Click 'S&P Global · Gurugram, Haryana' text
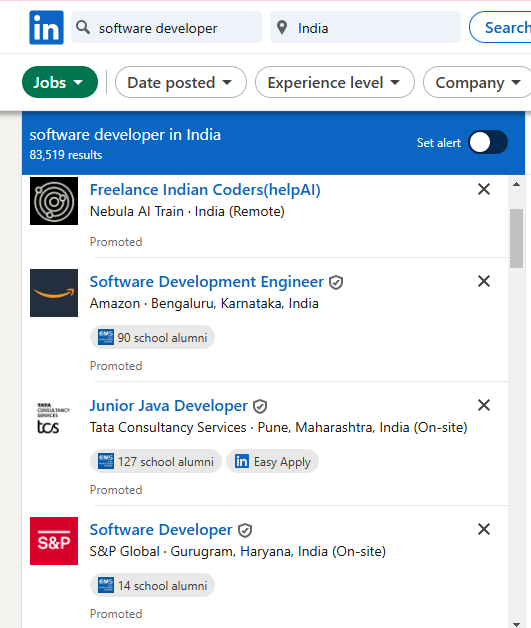This screenshot has width=531, height=628. click(x=237, y=552)
